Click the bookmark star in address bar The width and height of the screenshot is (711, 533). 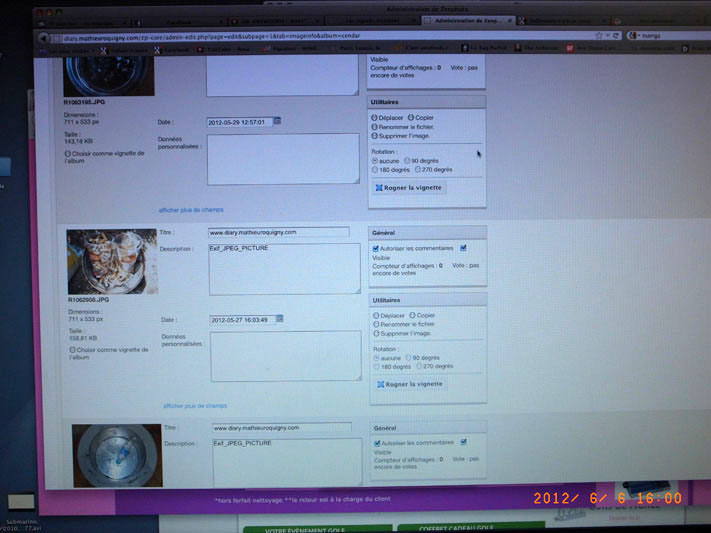599,35
